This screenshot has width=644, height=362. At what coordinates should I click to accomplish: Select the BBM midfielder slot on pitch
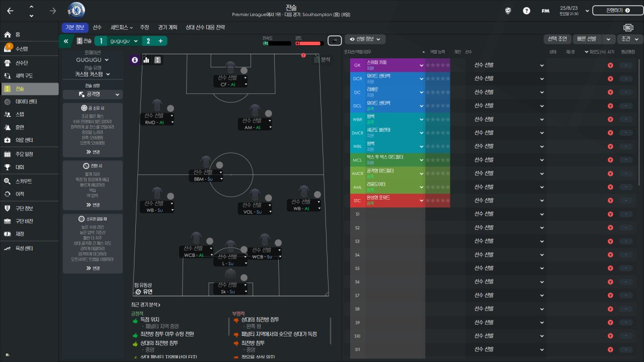[205, 169]
